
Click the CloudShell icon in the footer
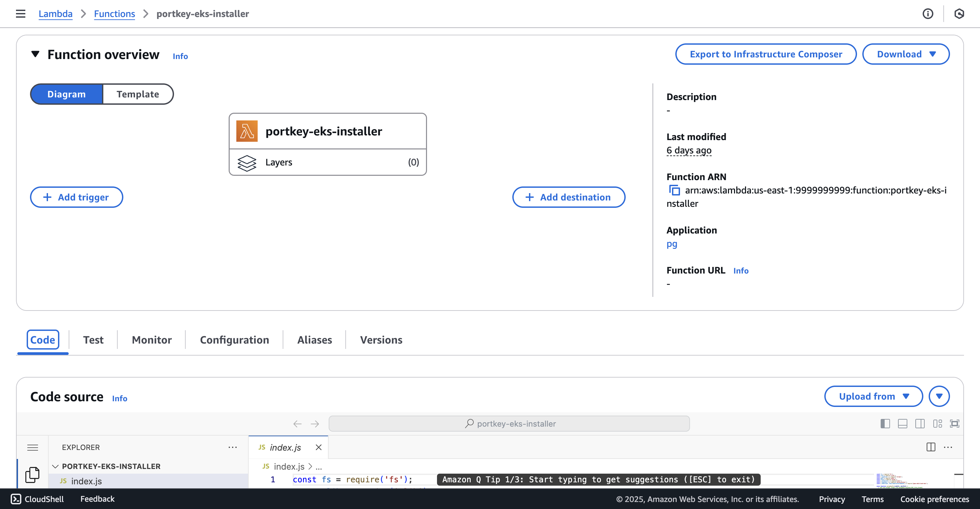pos(16,499)
